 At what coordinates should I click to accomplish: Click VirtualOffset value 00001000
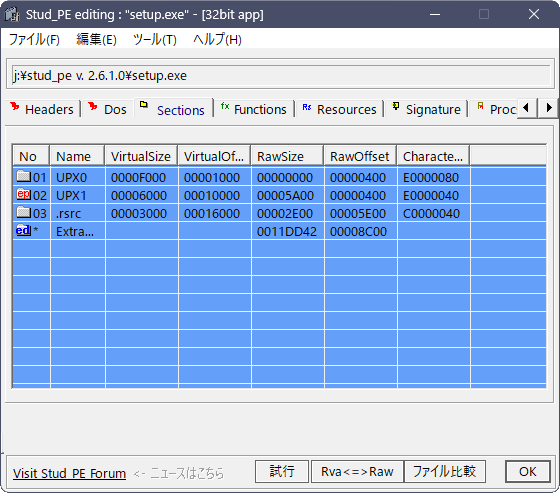212,178
